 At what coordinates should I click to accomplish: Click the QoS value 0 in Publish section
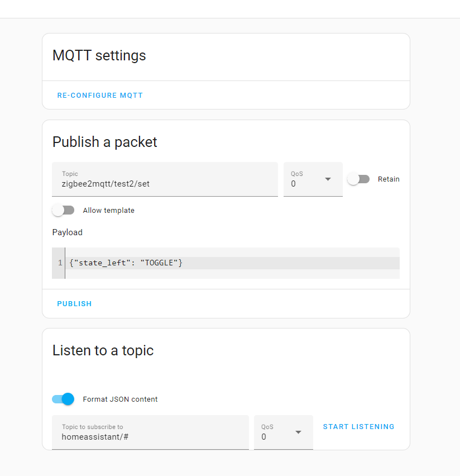pos(294,183)
